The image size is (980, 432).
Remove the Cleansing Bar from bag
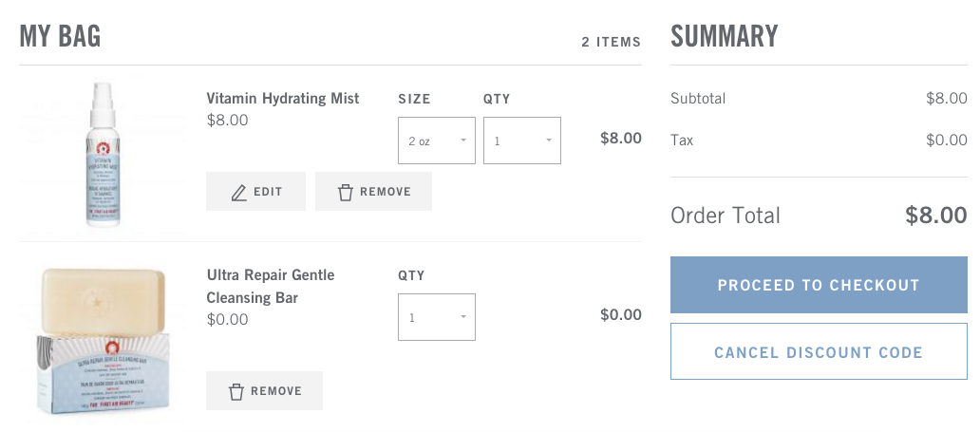pos(264,391)
